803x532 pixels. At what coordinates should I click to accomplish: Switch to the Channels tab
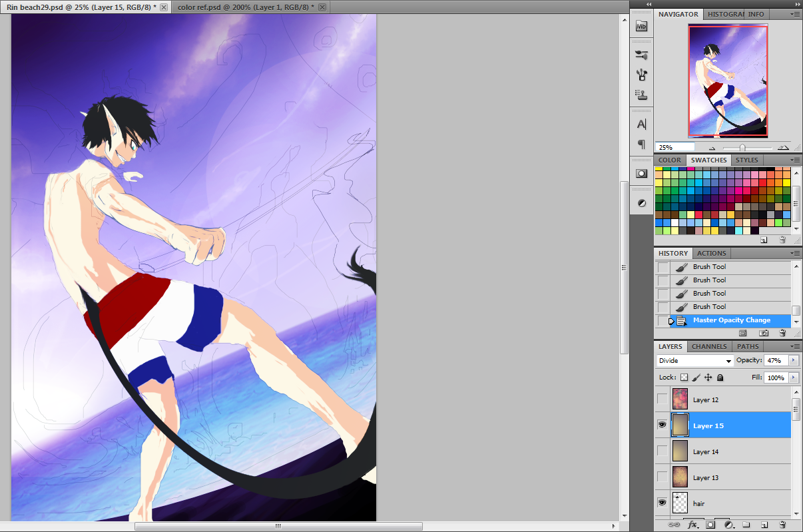(x=709, y=346)
